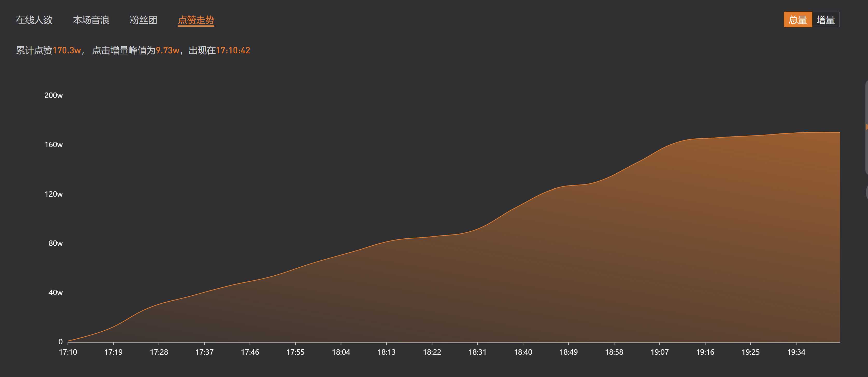Click the 18:22 x-axis time label
The height and width of the screenshot is (377, 868).
(x=432, y=352)
